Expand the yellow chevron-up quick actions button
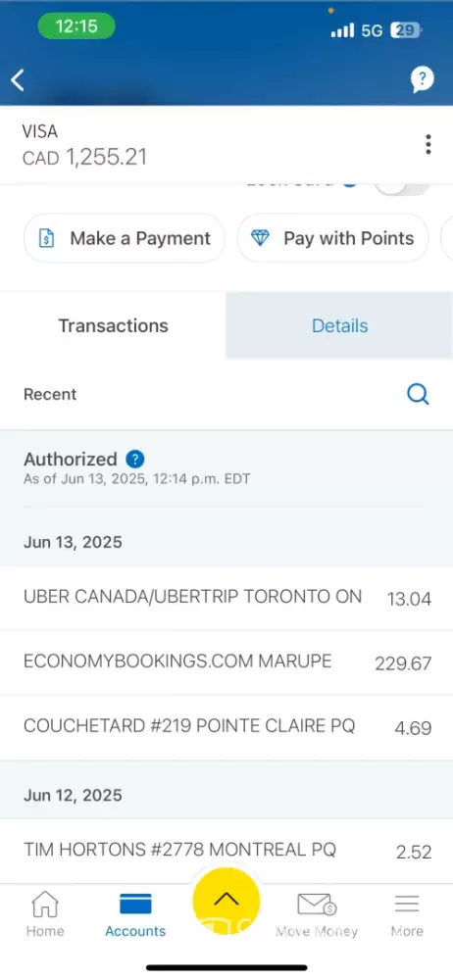453x980 pixels. point(226,901)
